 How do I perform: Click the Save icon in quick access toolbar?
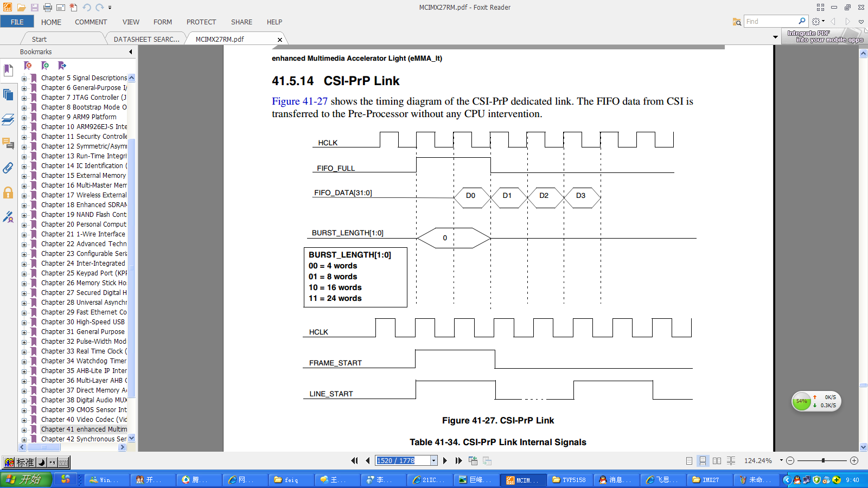pyautogui.click(x=34, y=8)
